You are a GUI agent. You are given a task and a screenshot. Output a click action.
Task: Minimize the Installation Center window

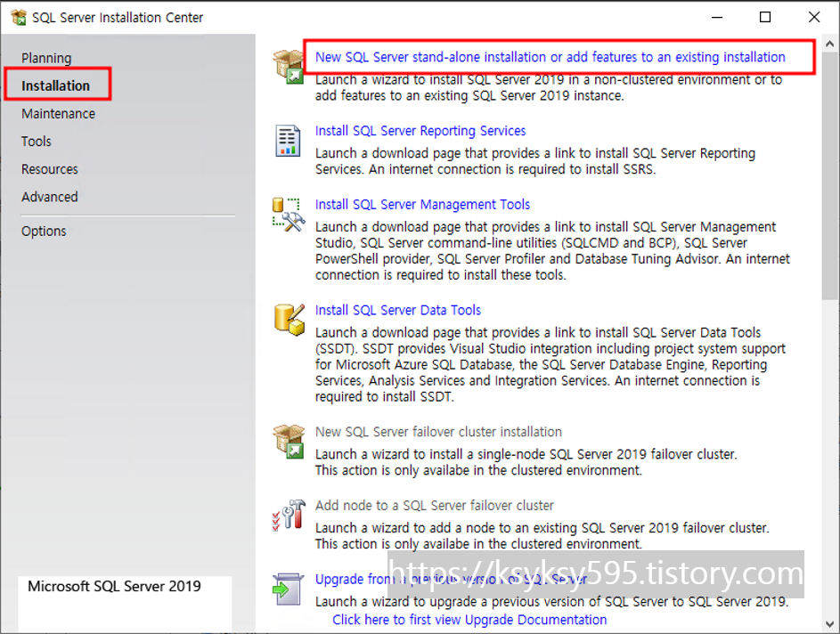pyautogui.click(x=717, y=17)
